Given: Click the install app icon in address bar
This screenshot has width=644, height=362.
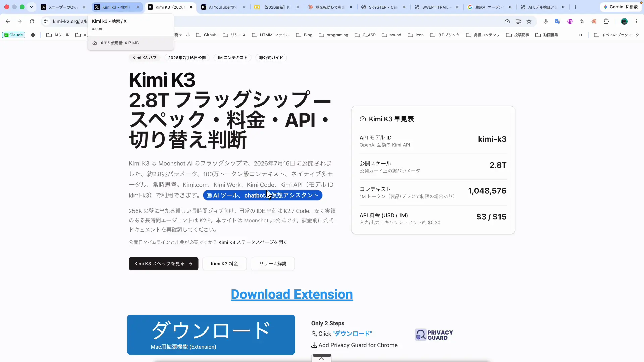Looking at the screenshot, I should [x=518, y=21].
